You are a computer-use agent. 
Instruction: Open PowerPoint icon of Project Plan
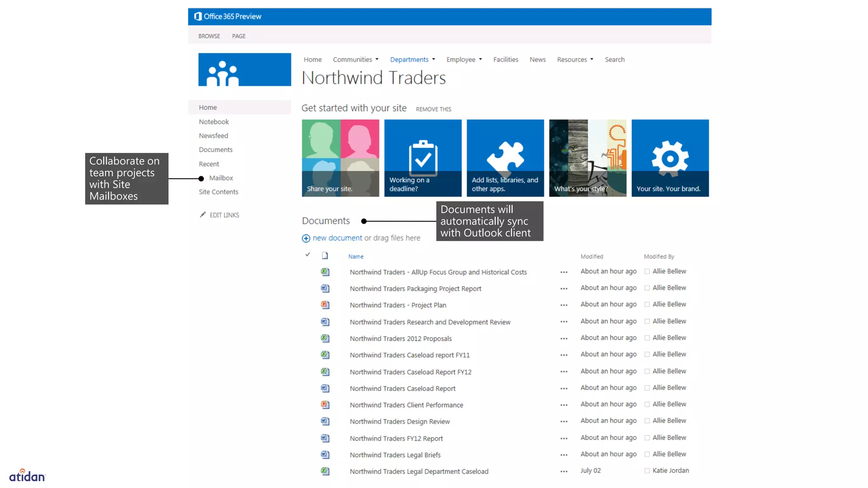325,305
